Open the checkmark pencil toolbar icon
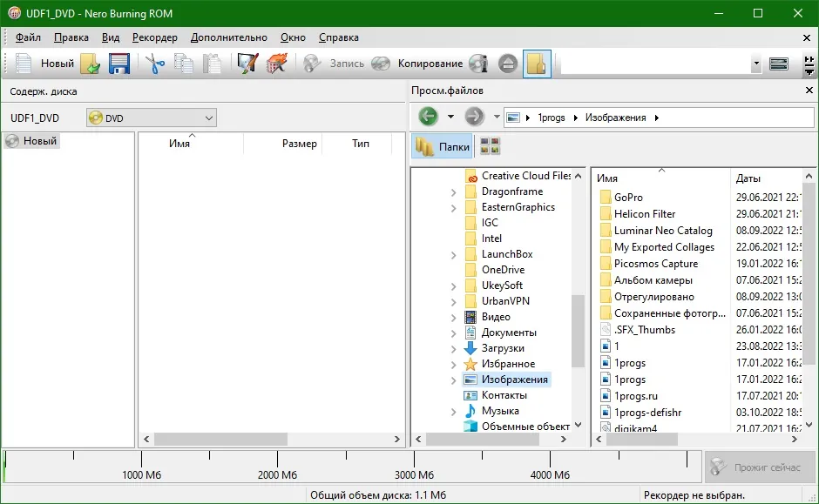 [x=247, y=64]
